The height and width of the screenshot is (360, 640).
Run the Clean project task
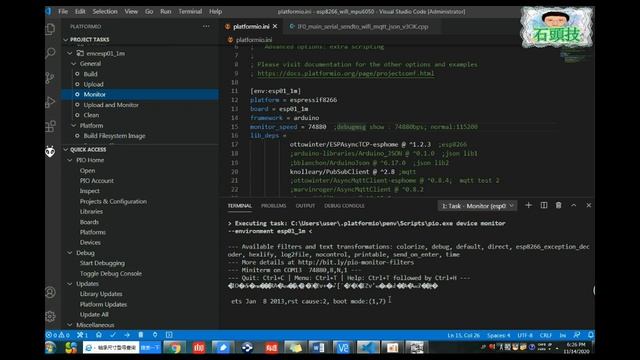[x=91, y=115]
